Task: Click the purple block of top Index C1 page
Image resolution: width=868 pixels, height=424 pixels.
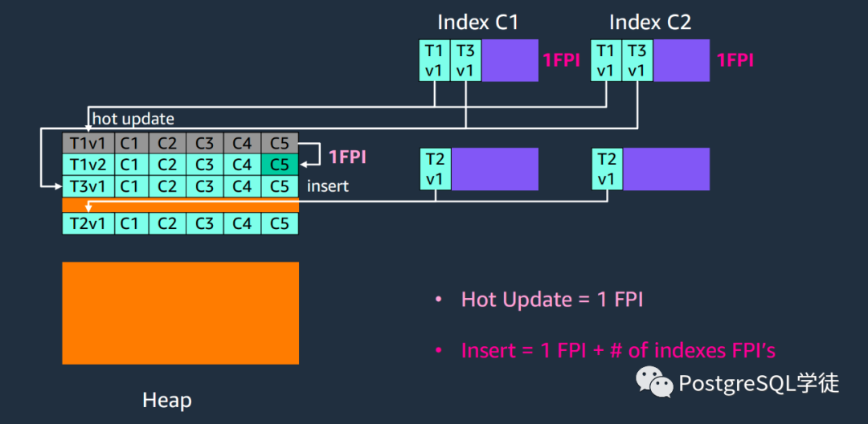Action: point(510,61)
